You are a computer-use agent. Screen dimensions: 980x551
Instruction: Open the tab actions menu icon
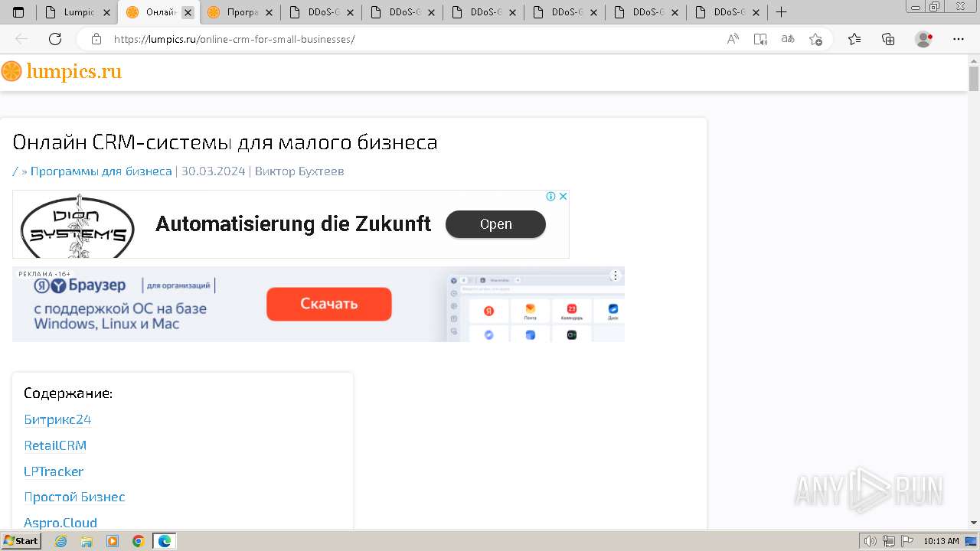coord(18,12)
